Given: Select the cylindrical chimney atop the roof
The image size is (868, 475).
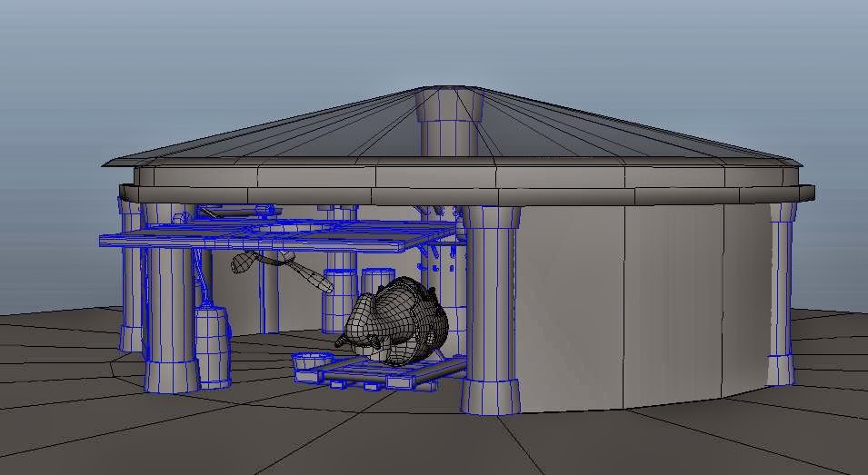Looking at the screenshot, I should pos(449,121).
